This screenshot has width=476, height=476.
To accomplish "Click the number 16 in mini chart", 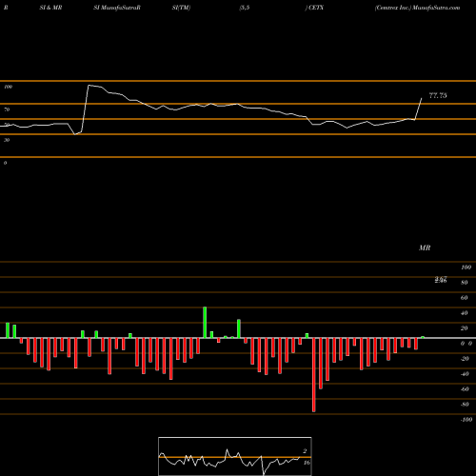I will 307,463.
